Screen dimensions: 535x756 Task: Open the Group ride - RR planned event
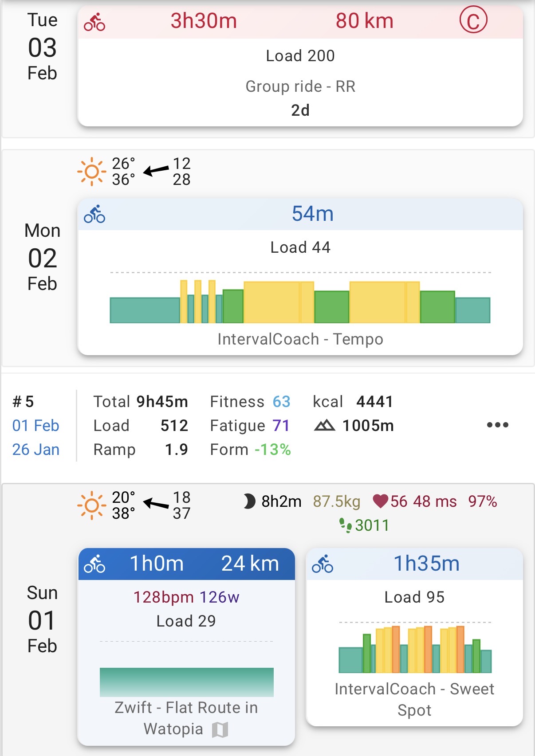coord(300,86)
